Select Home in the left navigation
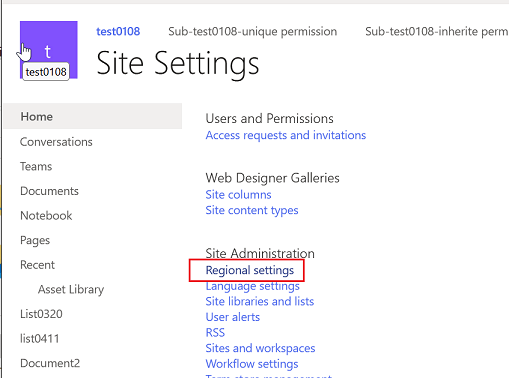Screen dimensions: 509x378 [x=93, y=116]
